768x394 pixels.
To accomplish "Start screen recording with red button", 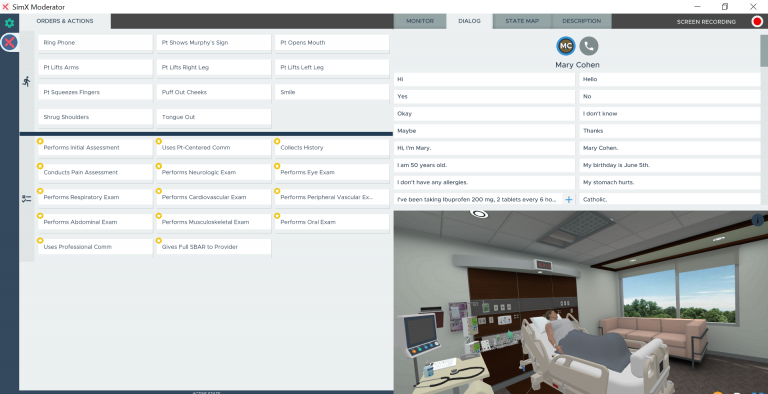I will pos(757,22).
